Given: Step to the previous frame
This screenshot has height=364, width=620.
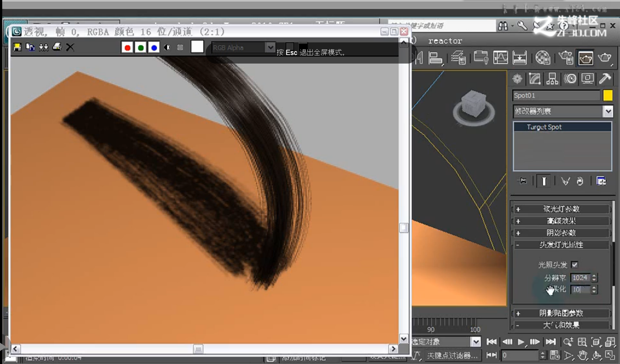Looking at the screenshot, I should coord(507,342).
